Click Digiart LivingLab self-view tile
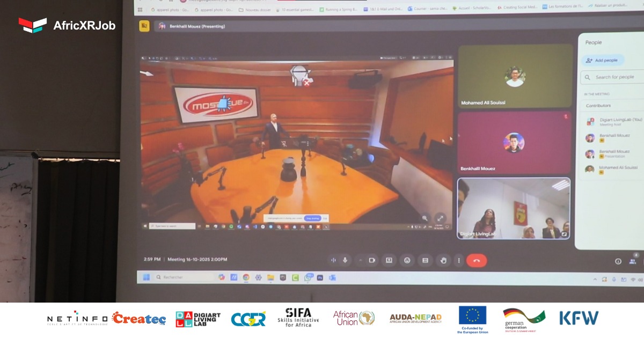This screenshot has height=338, width=644. [514, 208]
